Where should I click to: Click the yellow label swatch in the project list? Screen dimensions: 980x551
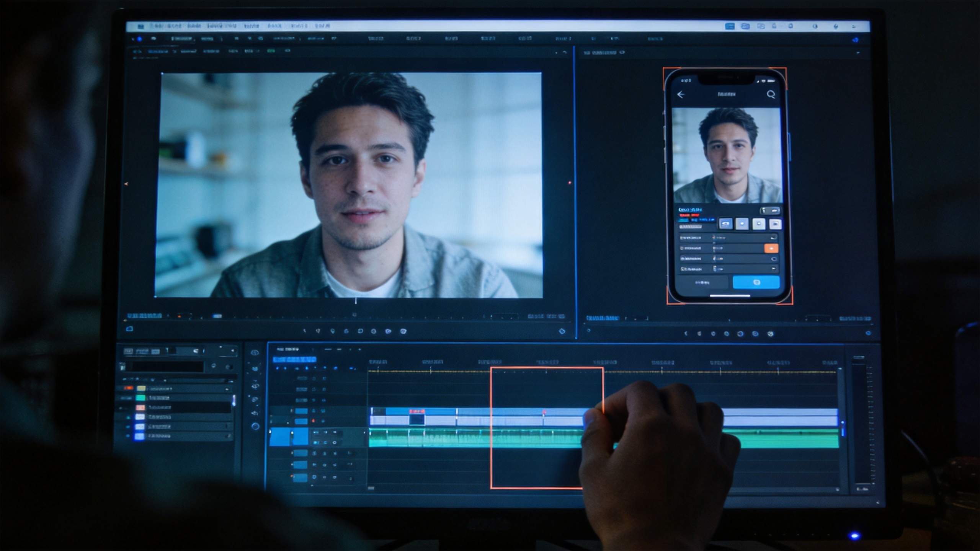pos(141,388)
